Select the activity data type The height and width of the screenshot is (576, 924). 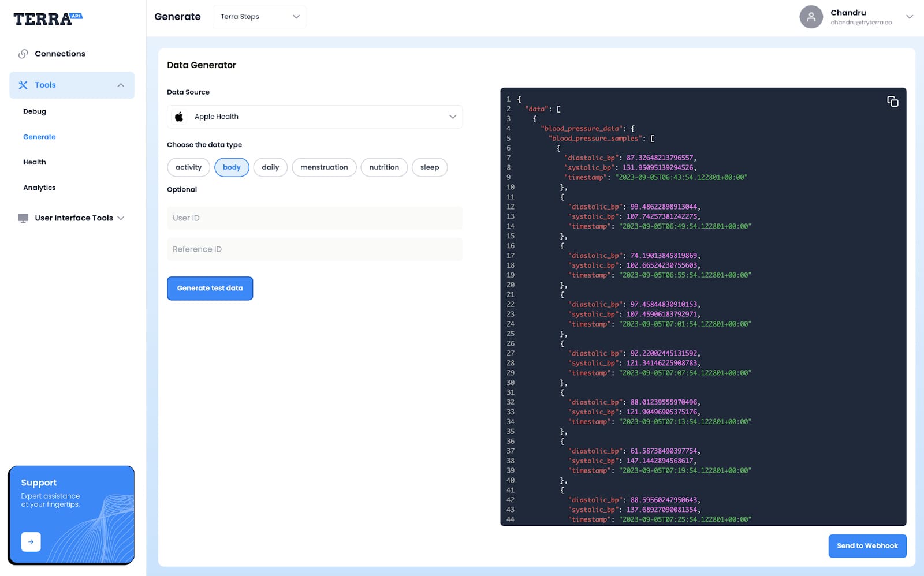click(x=188, y=167)
